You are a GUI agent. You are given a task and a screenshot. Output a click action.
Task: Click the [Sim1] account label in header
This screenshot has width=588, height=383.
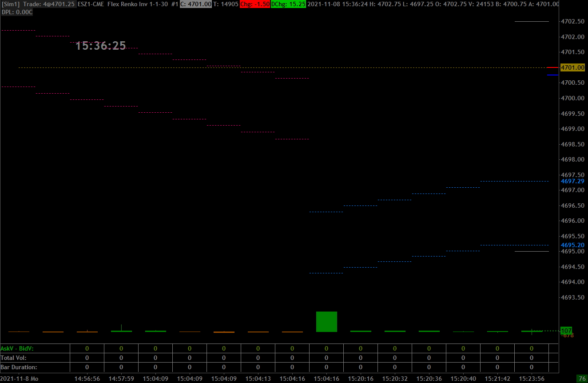point(11,4)
